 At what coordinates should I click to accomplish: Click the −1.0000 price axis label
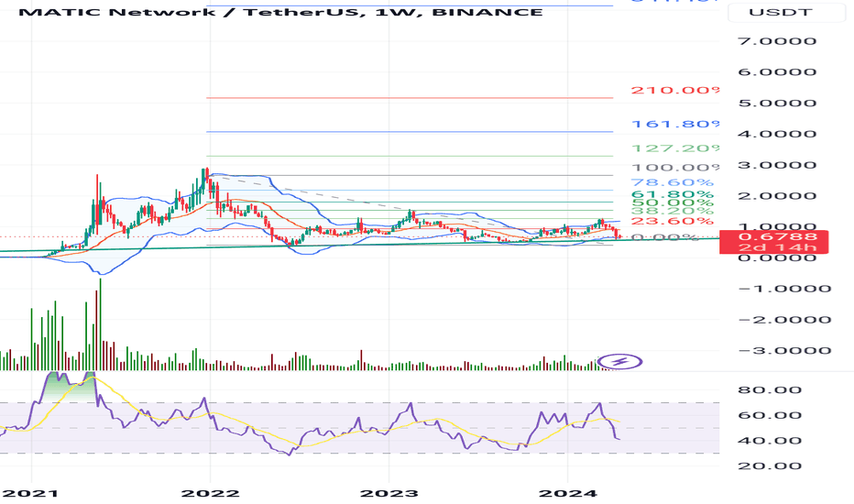[784, 289]
